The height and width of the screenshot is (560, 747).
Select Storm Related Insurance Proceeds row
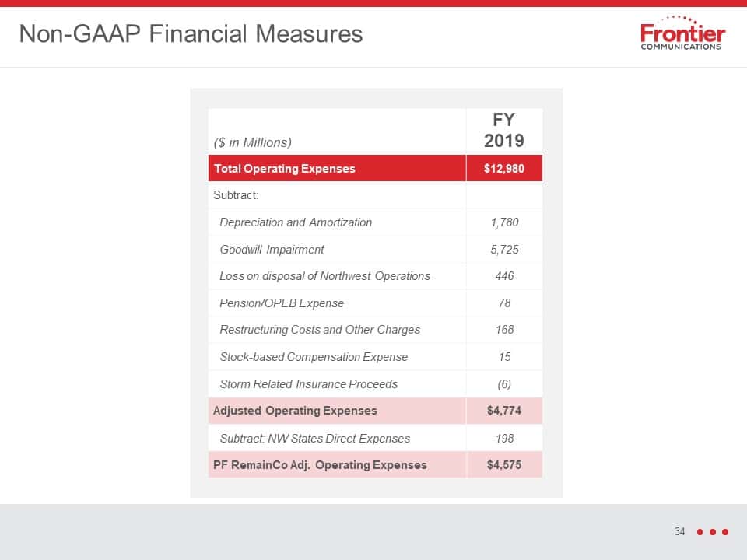click(375, 383)
